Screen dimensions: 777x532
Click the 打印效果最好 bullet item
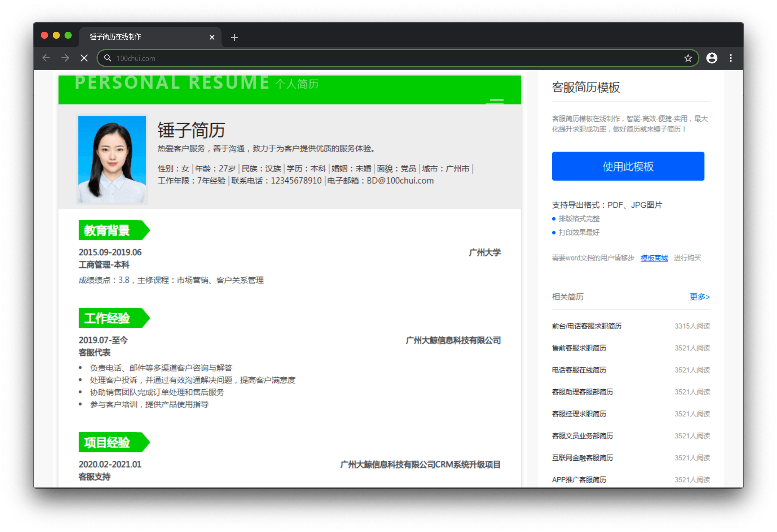coord(579,232)
